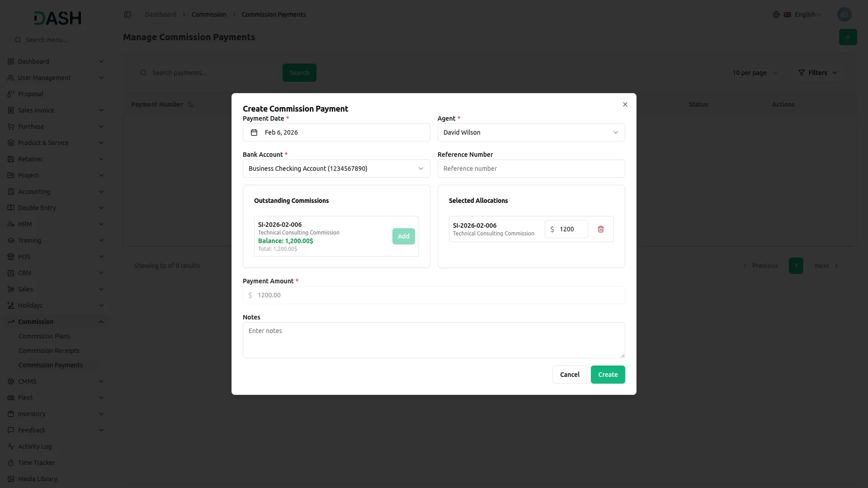Image resolution: width=868 pixels, height=488 pixels.
Task: Click the Dashboard sidebar icon
Action: [11, 61]
